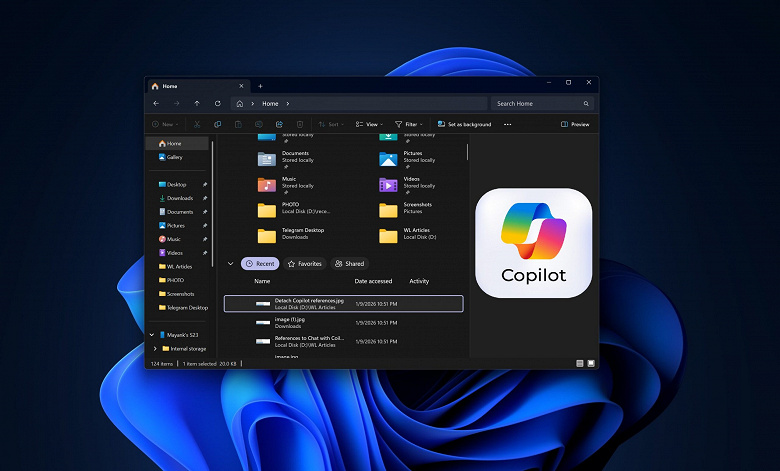Open the Music folder icon in Quick access
780x471 pixels.
coord(266,185)
